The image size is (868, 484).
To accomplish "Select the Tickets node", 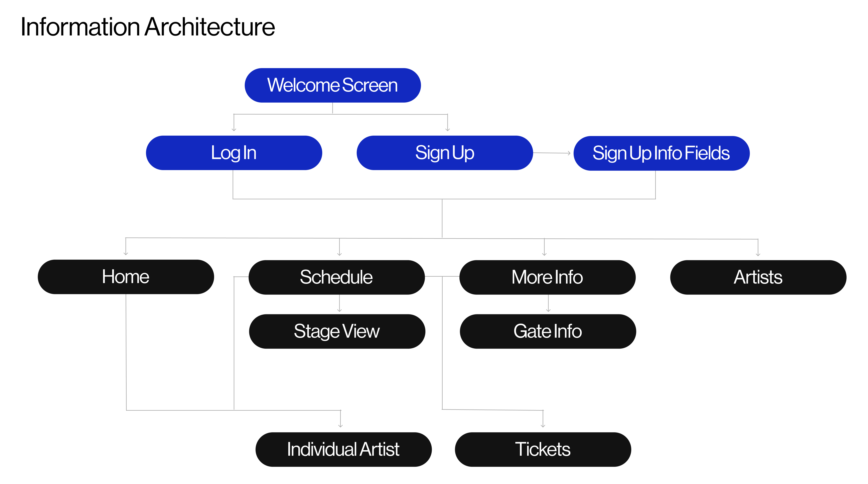I will [543, 449].
